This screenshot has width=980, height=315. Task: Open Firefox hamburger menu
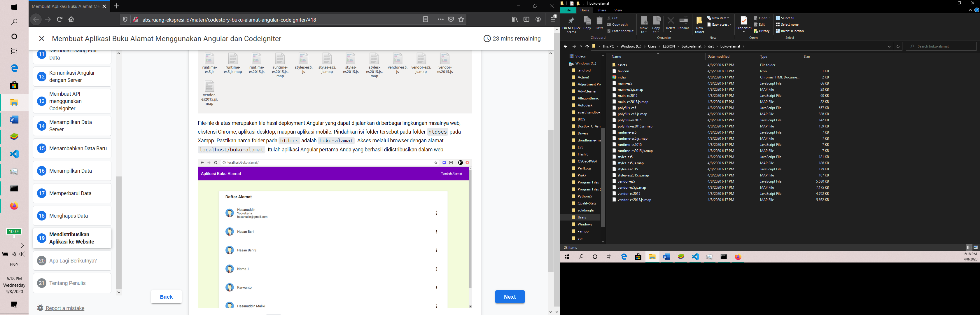coord(554,19)
